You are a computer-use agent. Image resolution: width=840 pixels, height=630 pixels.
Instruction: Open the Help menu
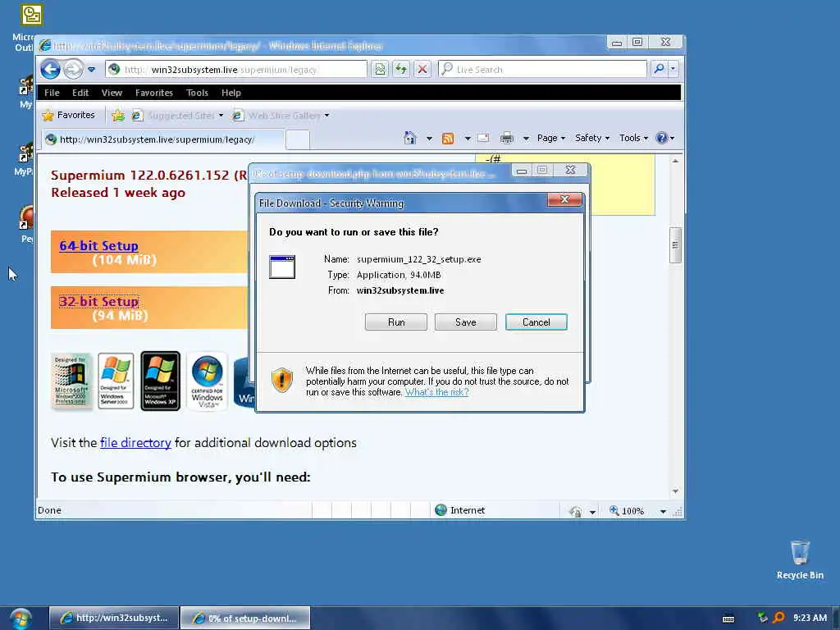231,93
